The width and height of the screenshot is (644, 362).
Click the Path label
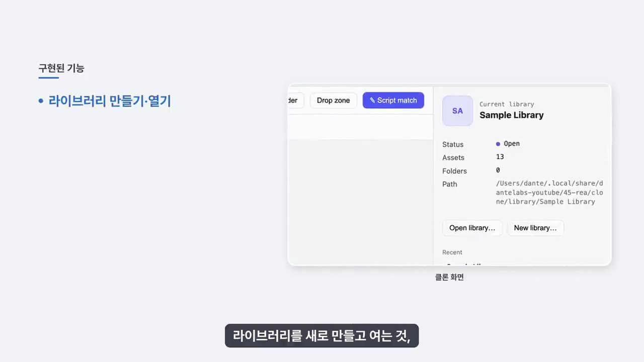450,184
